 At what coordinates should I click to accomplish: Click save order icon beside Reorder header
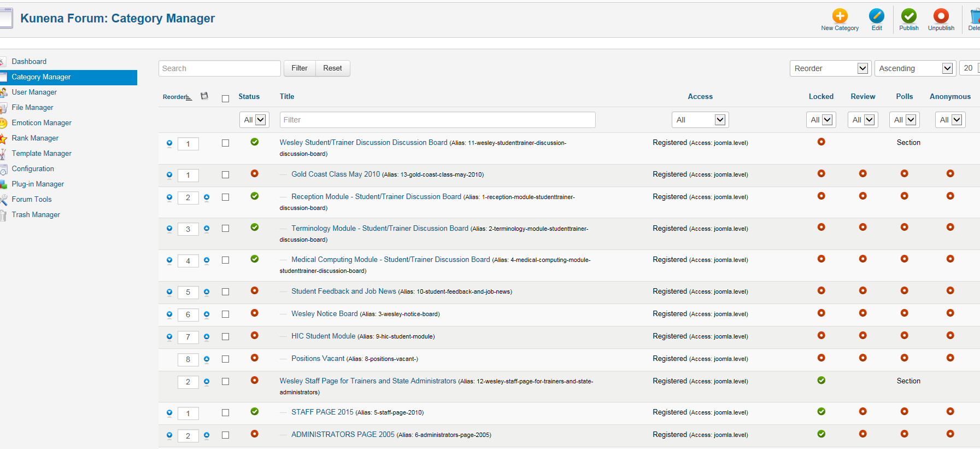point(204,96)
